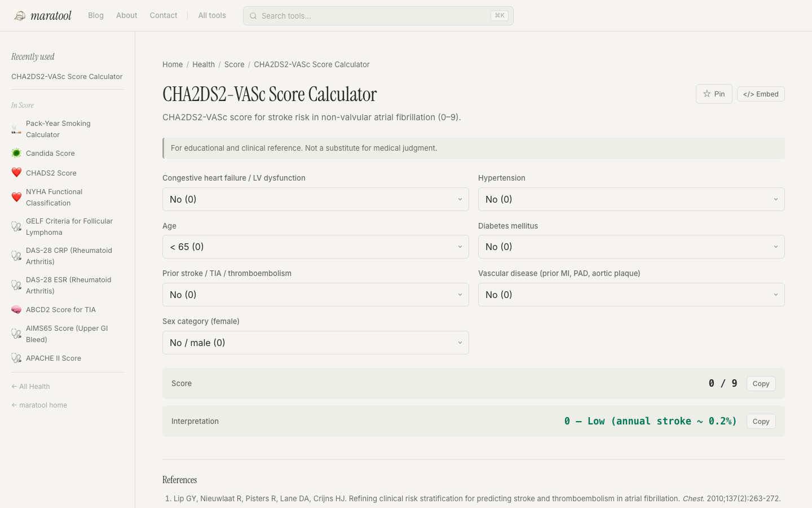Click the GELF Criteria stethoscope icon
The height and width of the screenshot is (508, 812).
[16, 227]
